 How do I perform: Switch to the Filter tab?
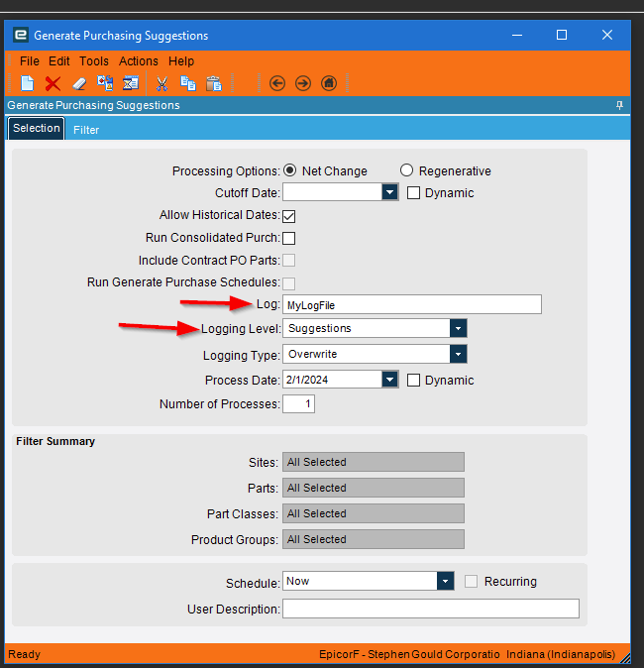[x=86, y=130]
